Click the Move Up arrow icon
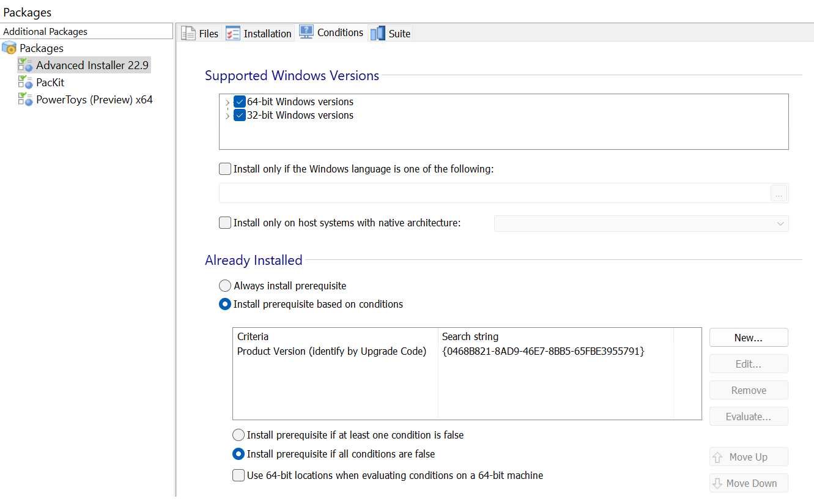Screen dimensions: 814x504 [719, 457]
